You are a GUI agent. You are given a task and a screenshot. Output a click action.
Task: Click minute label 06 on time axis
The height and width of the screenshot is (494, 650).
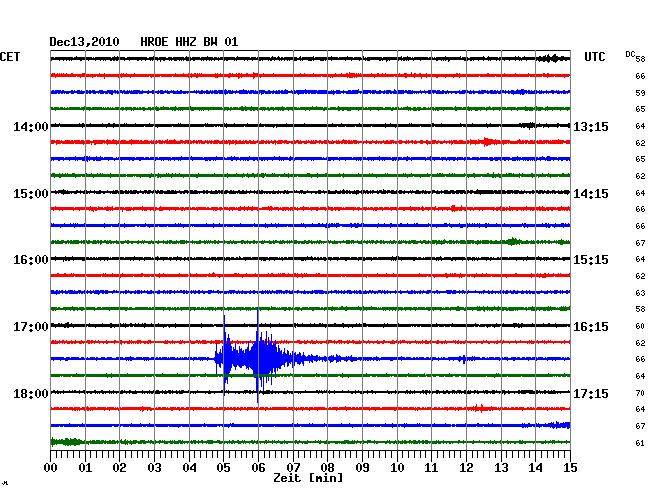(x=258, y=467)
